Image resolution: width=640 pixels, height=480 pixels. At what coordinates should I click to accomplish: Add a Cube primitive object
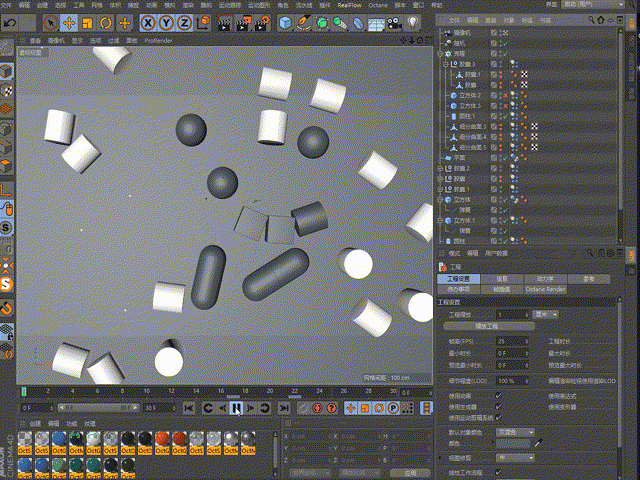click(x=285, y=23)
